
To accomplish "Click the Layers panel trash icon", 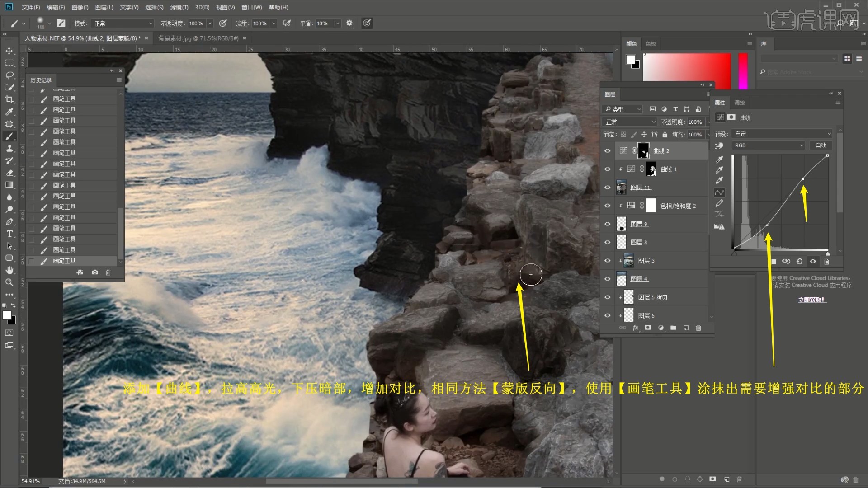I will point(698,328).
